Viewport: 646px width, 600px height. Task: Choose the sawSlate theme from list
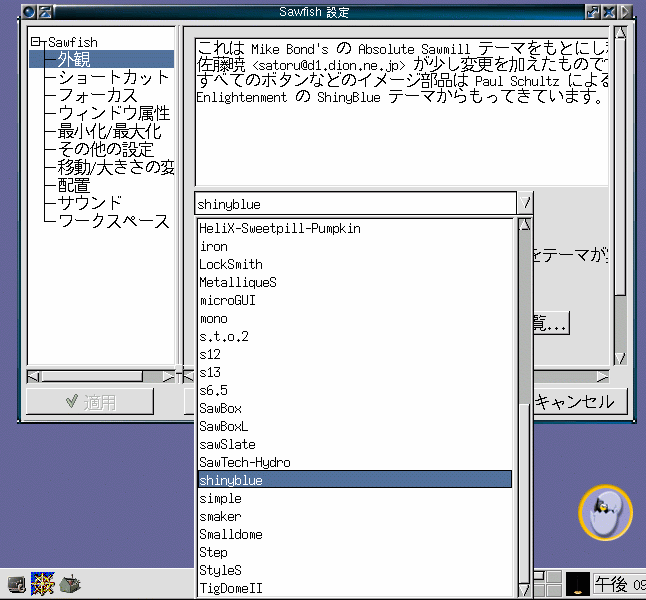point(355,445)
